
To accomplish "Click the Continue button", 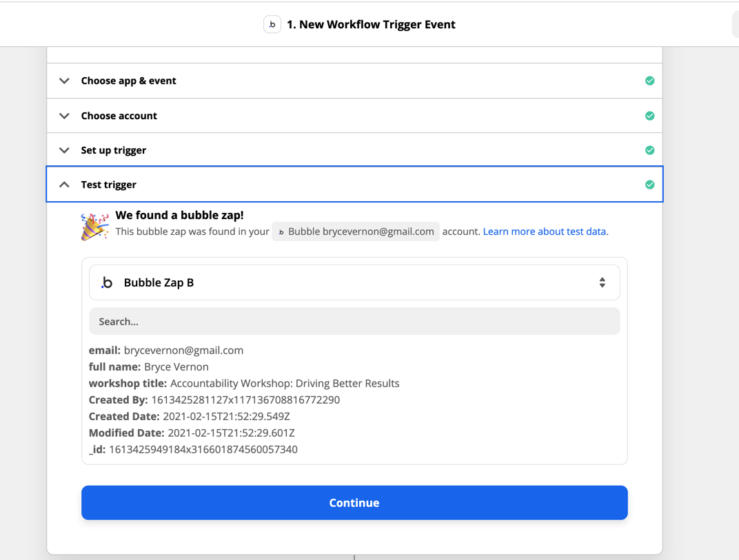I will tap(354, 503).
